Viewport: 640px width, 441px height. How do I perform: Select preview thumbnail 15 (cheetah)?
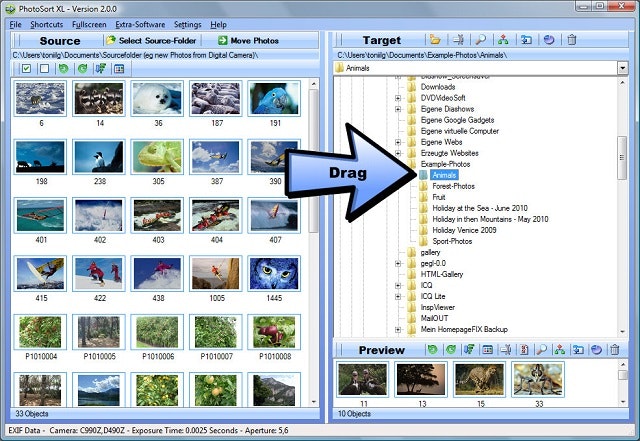pyautogui.click(x=480, y=379)
